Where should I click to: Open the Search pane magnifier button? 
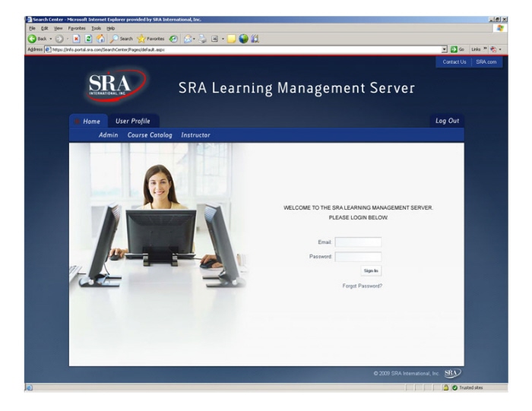[121, 39]
